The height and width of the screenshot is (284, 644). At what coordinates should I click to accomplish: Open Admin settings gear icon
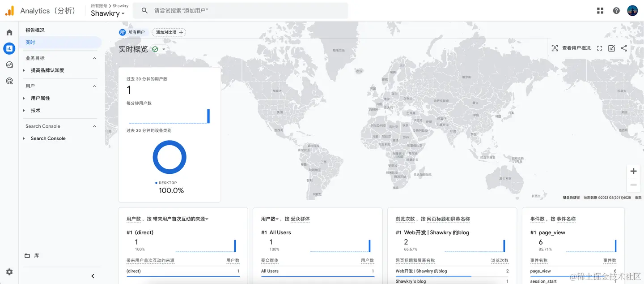point(9,272)
